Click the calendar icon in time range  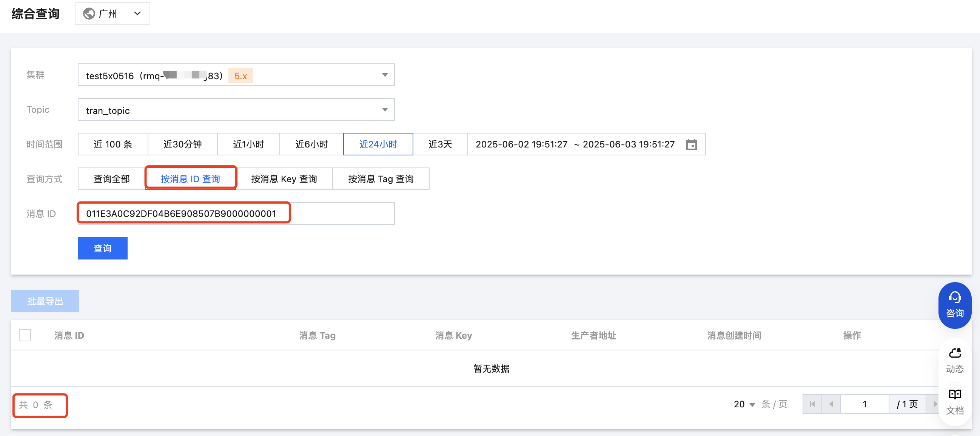pos(691,144)
